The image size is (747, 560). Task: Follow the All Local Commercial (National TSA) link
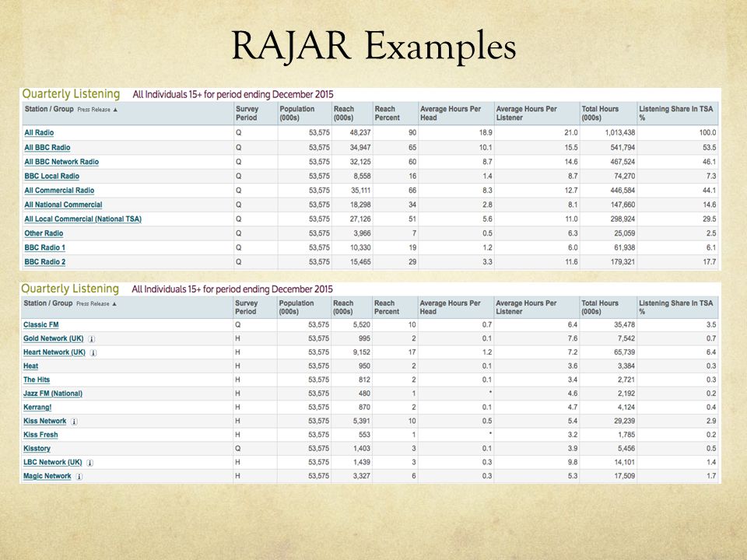point(83,219)
